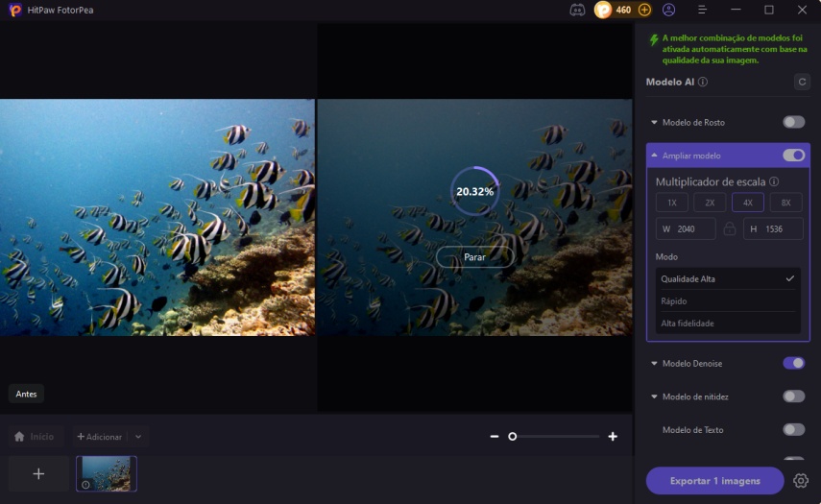The width and height of the screenshot is (821, 504).
Task: Go to Início home button
Action: pyautogui.click(x=36, y=437)
